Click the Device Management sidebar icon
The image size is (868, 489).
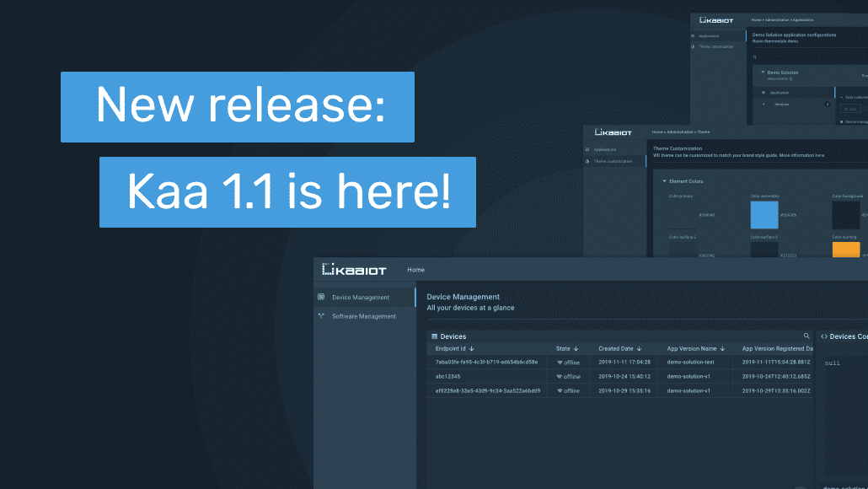tap(321, 297)
